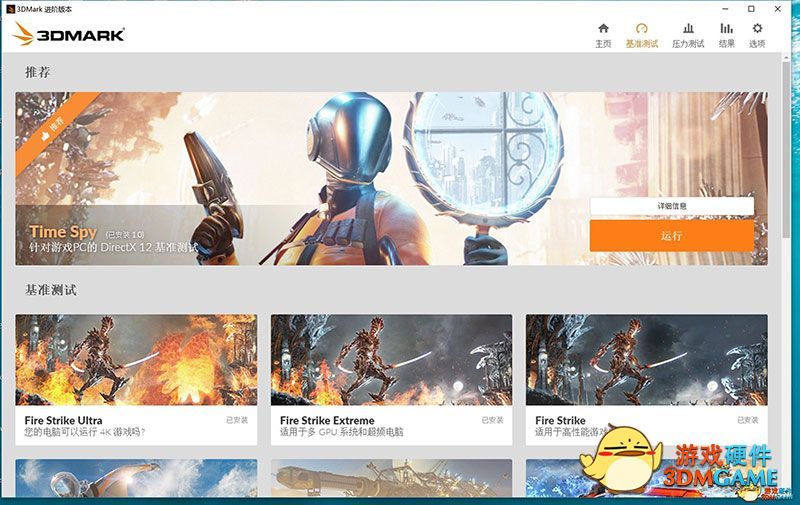Click the vertical scrollbar thumb

point(786,150)
